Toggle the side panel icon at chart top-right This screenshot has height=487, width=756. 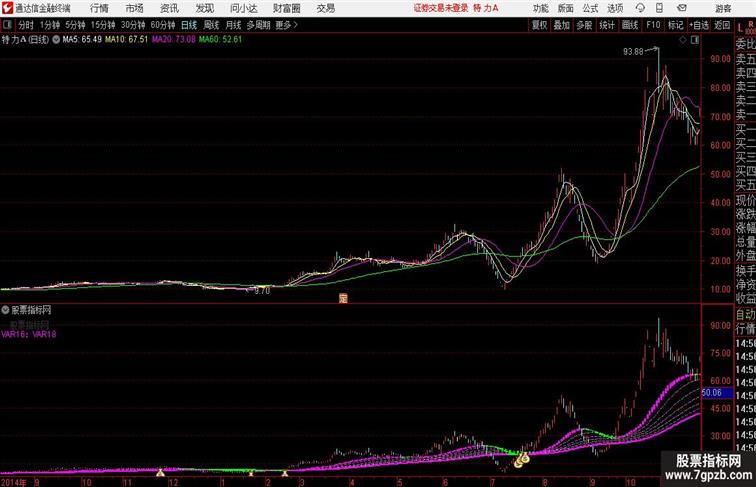(695, 40)
